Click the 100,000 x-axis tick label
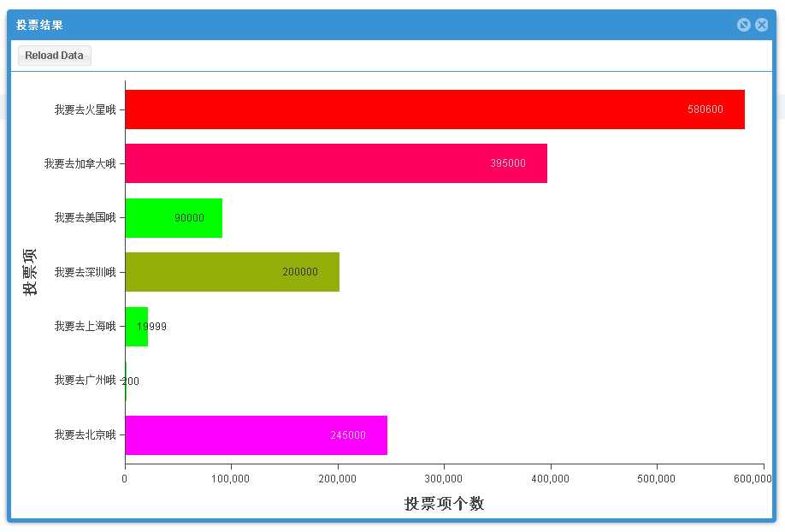Screen dimensions: 785x532 [x=230, y=479]
